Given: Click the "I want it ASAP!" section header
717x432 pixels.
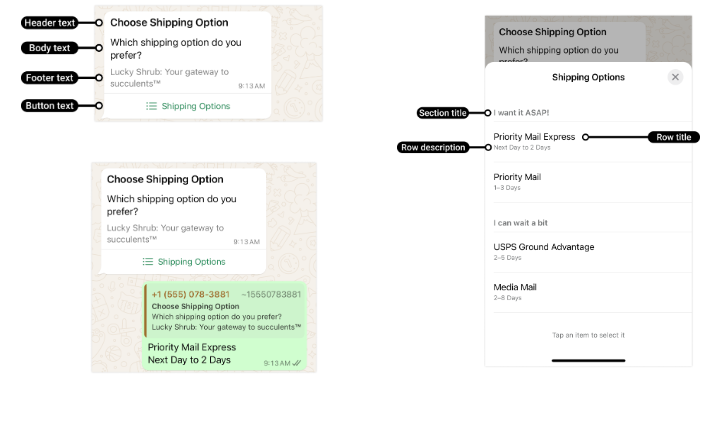Looking at the screenshot, I should (522, 113).
